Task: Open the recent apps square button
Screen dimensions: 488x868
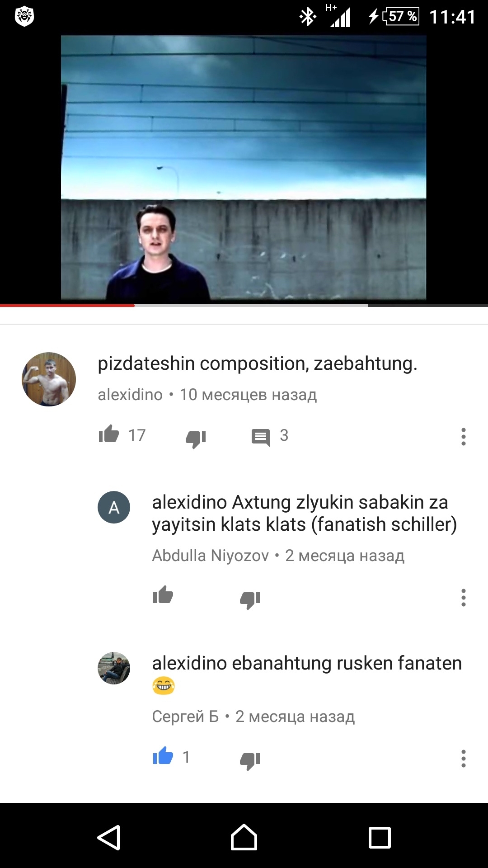Action: tap(380, 838)
